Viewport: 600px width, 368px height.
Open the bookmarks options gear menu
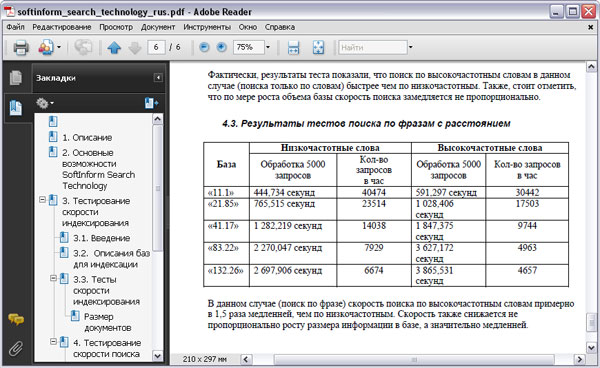click(44, 103)
